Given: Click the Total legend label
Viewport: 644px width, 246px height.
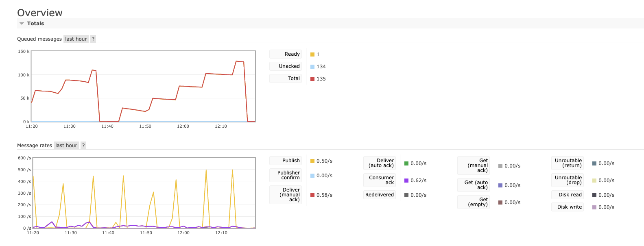Looking at the screenshot, I should click(x=286, y=78).
